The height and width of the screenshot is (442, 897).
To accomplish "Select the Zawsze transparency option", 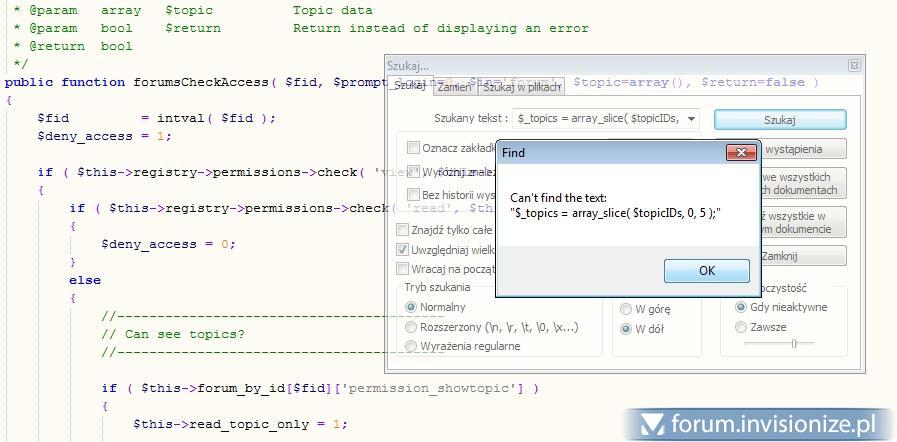I will click(x=741, y=327).
